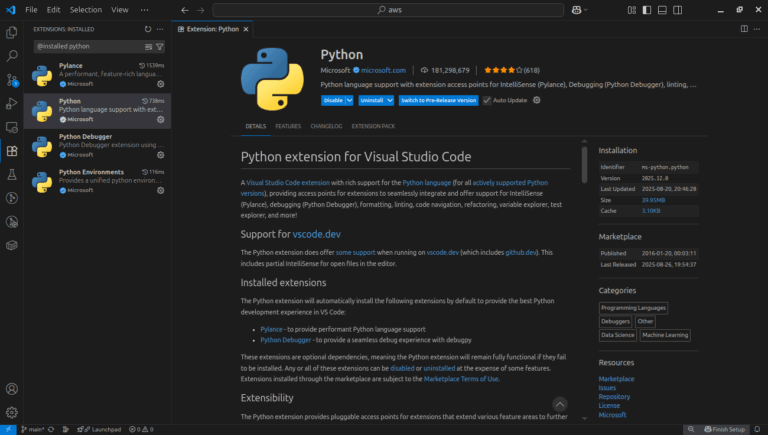This screenshot has width=768, height=435.
Task: Toggle secondary side bar layout icon
Action: coord(678,10)
